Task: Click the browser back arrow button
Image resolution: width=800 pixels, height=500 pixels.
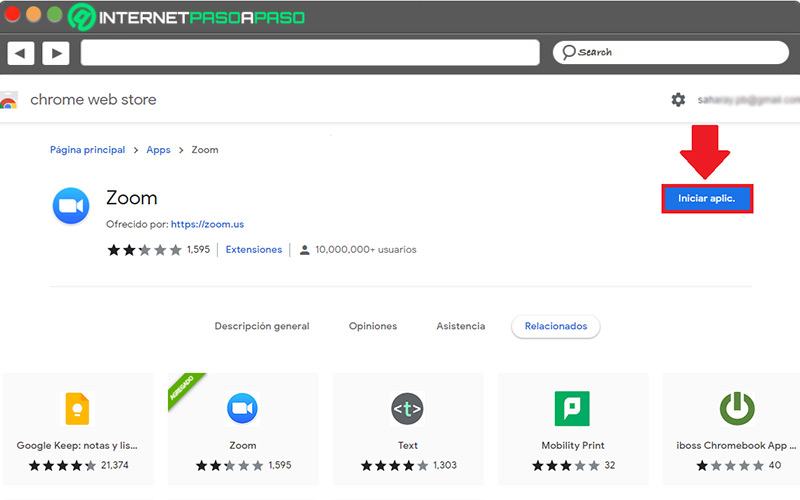Action: tap(20, 53)
